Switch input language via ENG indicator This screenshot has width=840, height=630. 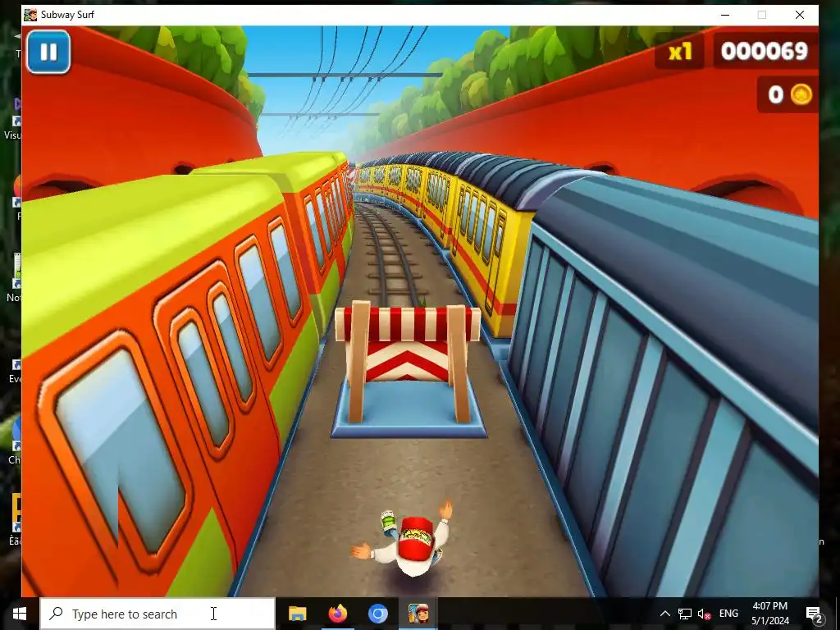click(728, 614)
